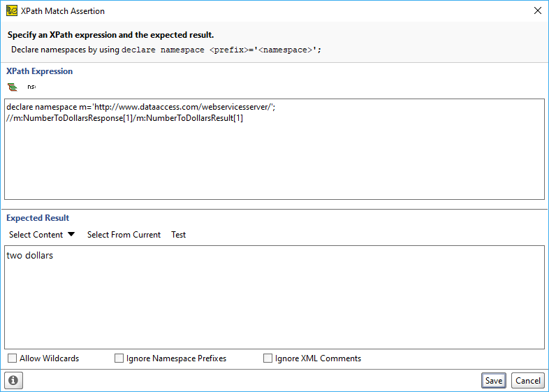Click the Test button
The width and height of the screenshot is (549, 392).
[179, 234]
